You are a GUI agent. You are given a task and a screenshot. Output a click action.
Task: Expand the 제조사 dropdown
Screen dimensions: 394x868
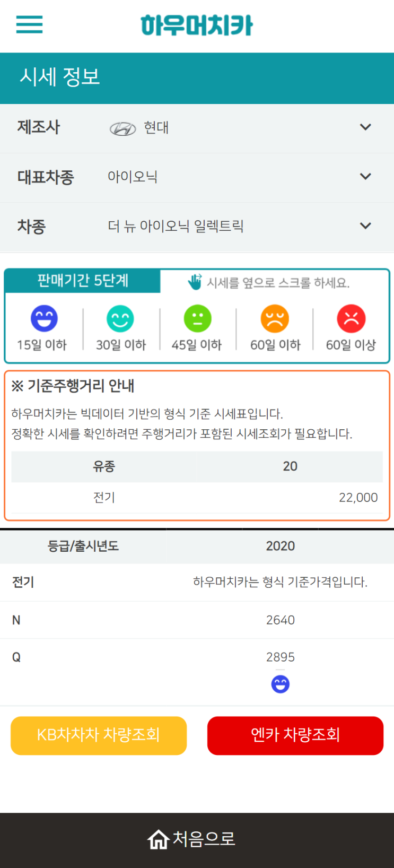(x=365, y=127)
